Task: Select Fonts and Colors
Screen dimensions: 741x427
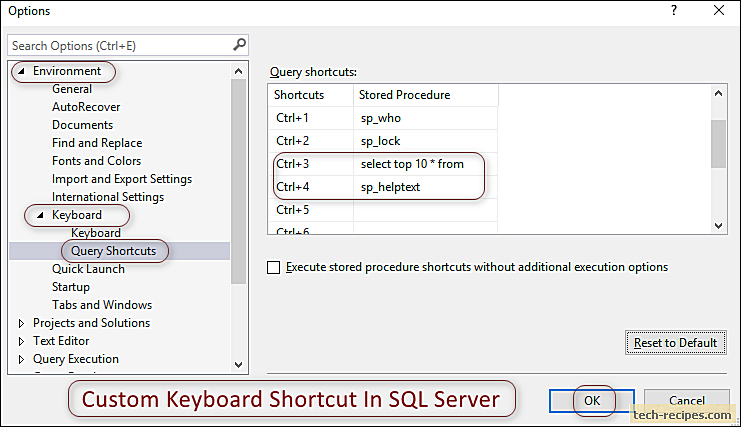Action: tap(96, 161)
